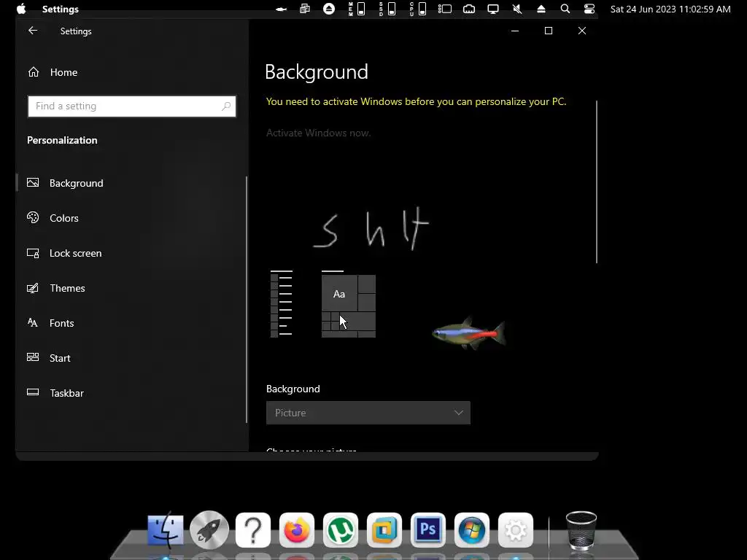This screenshot has height=560, width=747.
Task: Open the blue-yellow square app in the dock
Action: tap(384, 530)
